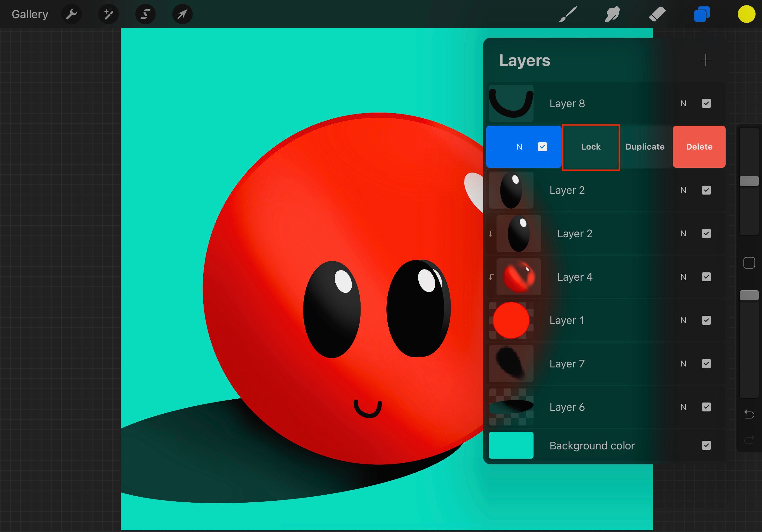Screen dimensions: 762x532
Task: Lock the selected layer
Action: (591, 147)
